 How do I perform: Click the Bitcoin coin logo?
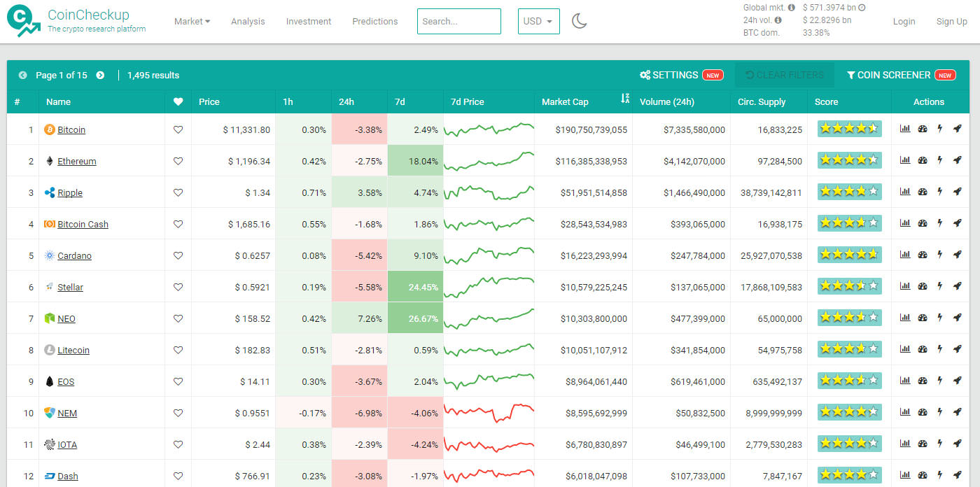(x=50, y=129)
